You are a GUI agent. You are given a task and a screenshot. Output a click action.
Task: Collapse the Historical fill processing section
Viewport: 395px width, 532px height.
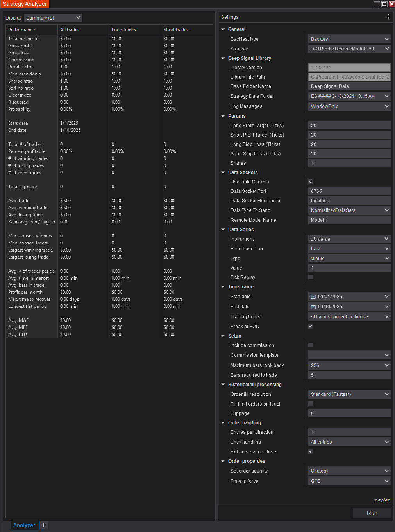point(223,385)
